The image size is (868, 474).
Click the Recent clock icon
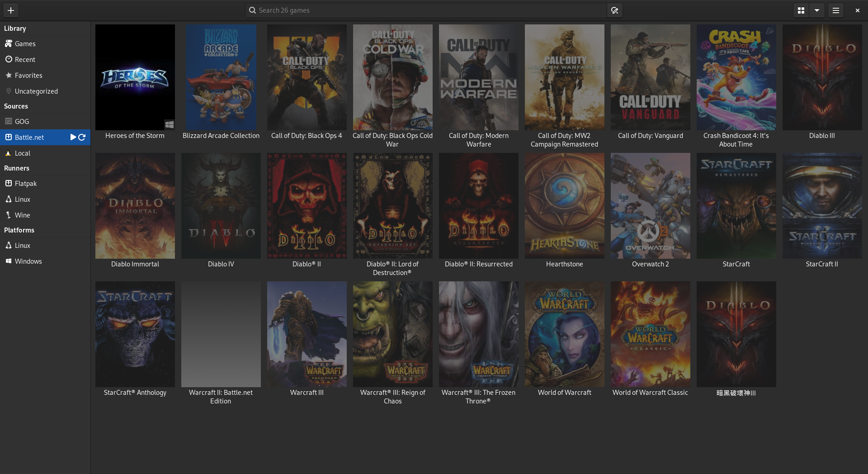click(x=8, y=59)
